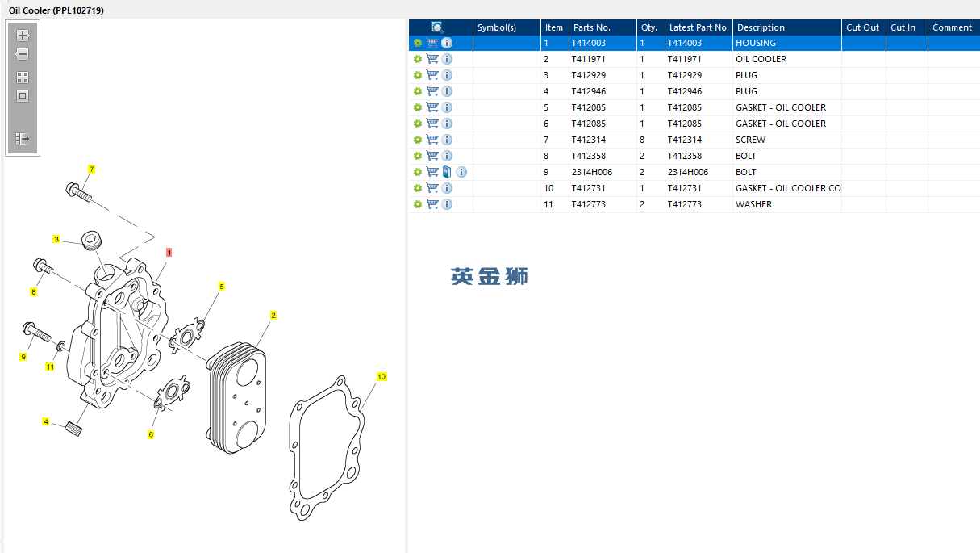This screenshot has height=553, width=980.
Task: Sort by Parts No. column header
Action: 603,27
